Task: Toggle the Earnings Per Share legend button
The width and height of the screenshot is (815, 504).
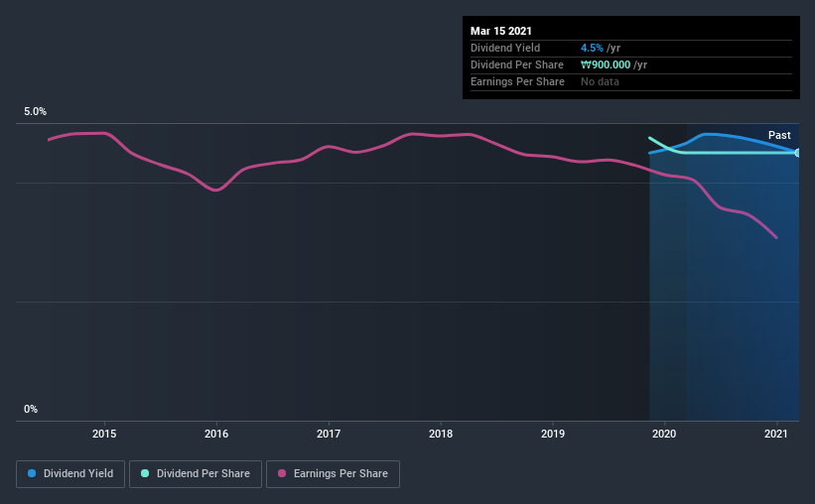Action: click(333, 474)
